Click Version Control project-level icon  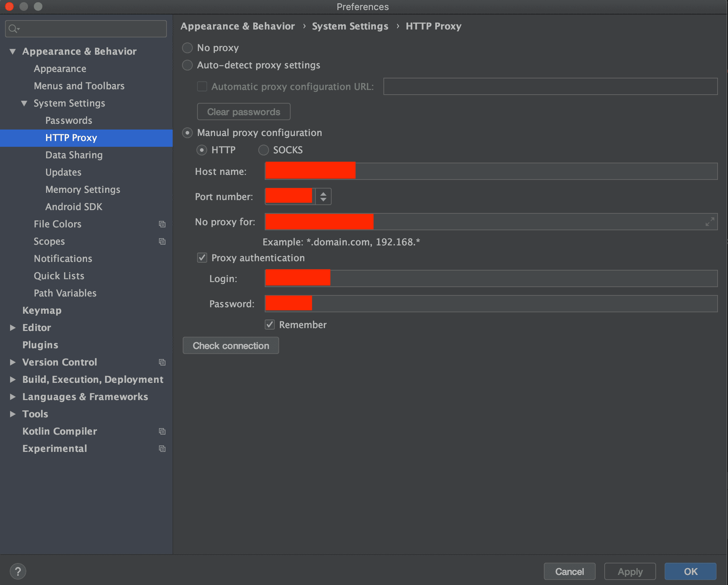[162, 362]
